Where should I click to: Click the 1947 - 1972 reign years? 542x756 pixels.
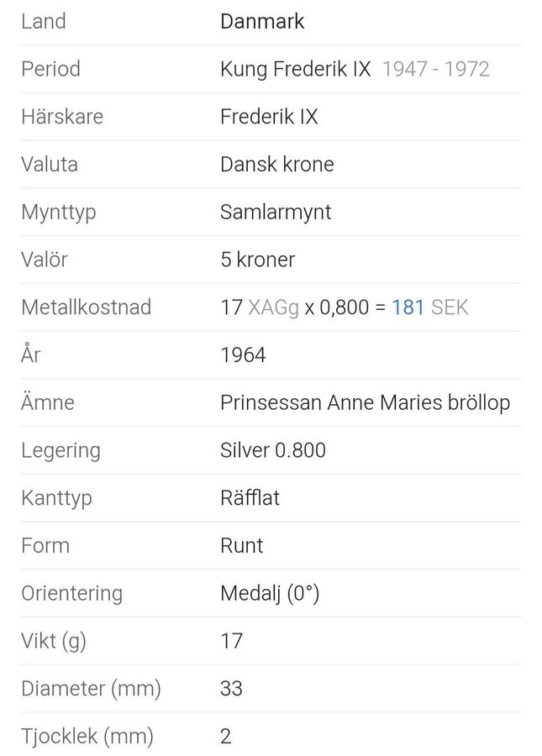click(x=435, y=69)
